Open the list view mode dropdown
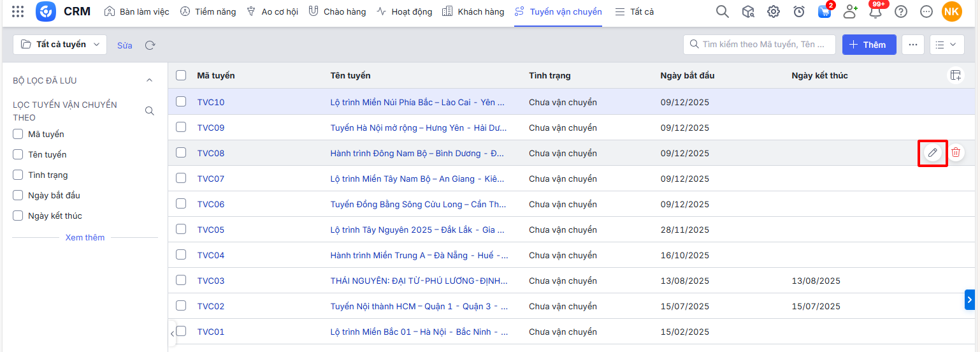980x352 pixels. pos(946,45)
